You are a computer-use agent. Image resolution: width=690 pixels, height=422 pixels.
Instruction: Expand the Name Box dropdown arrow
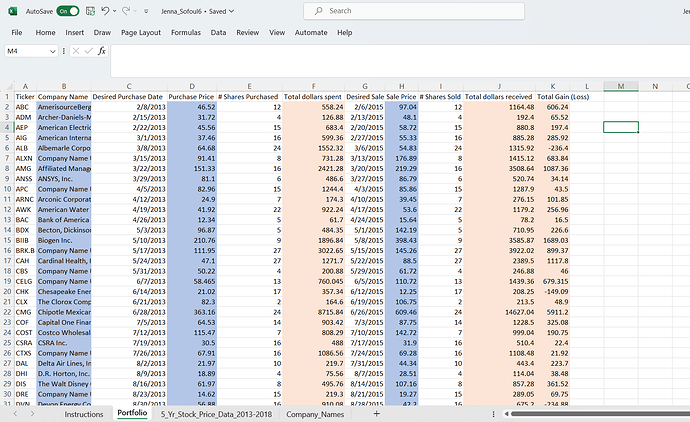pyautogui.click(x=53, y=51)
